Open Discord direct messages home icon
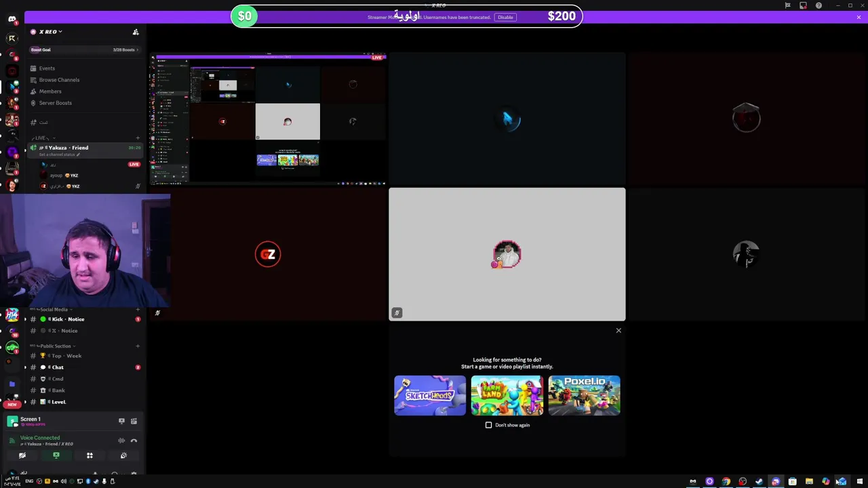Image resolution: width=868 pixels, height=488 pixels. pyautogui.click(x=12, y=19)
